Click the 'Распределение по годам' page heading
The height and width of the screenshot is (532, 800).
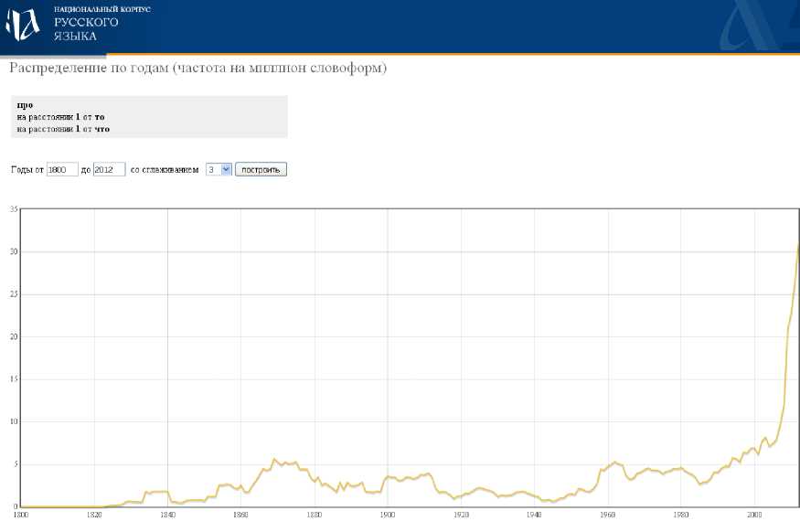pyautogui.click(x=197, y=69)
